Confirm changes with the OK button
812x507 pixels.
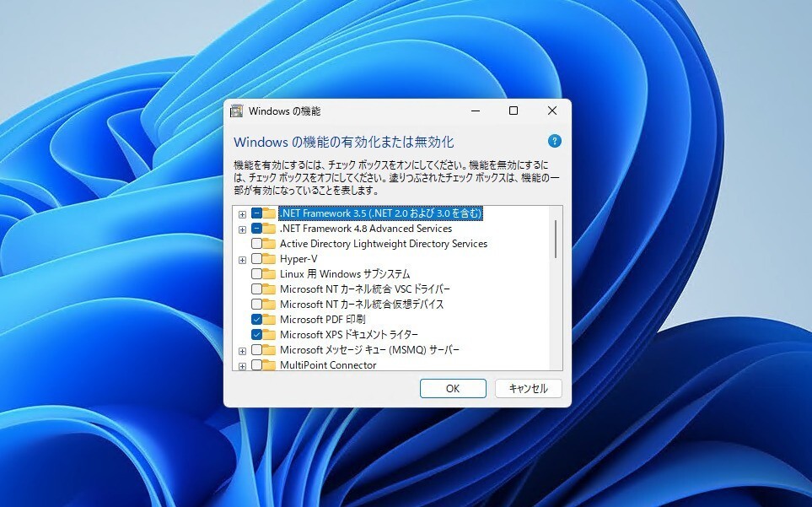point(453,388)
